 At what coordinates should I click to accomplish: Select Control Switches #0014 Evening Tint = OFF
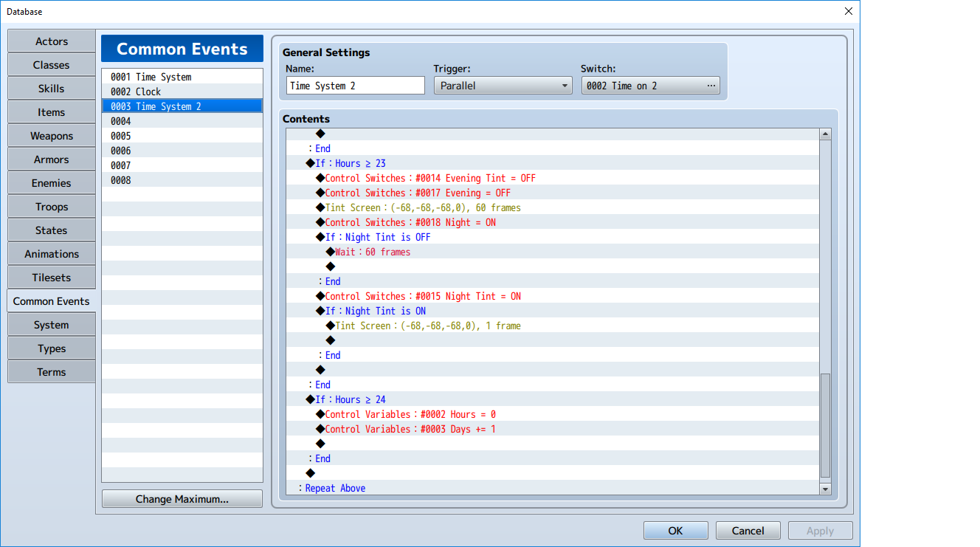click(553, 178)
